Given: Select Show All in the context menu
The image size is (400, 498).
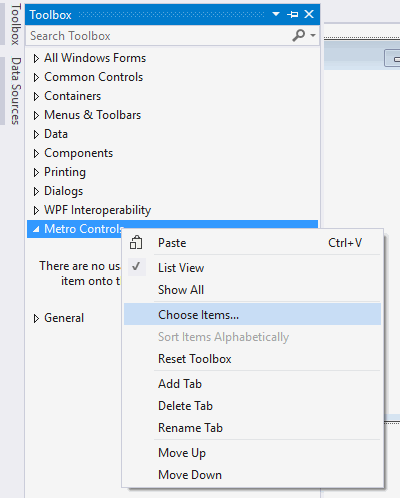Looking at the screenshot, I should 253,290.
